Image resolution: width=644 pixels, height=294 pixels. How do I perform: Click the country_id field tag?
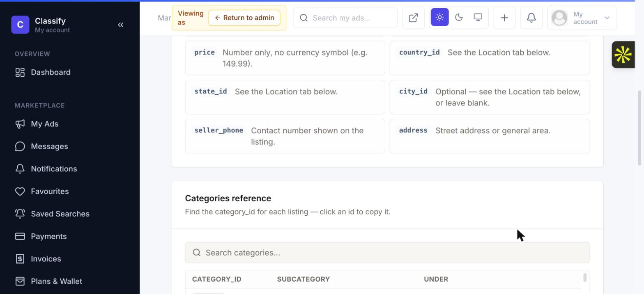click(419, 52)
